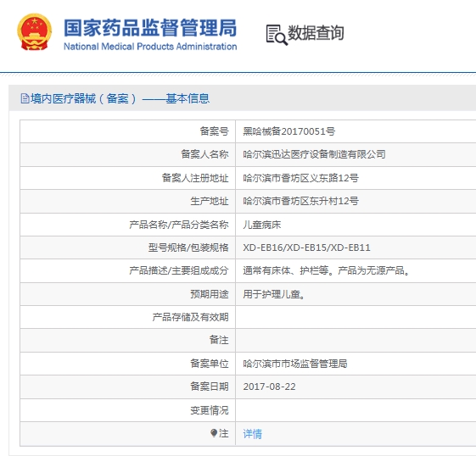
Task: Click the document icon before 境内医疗器械
Action: point(25,98)
